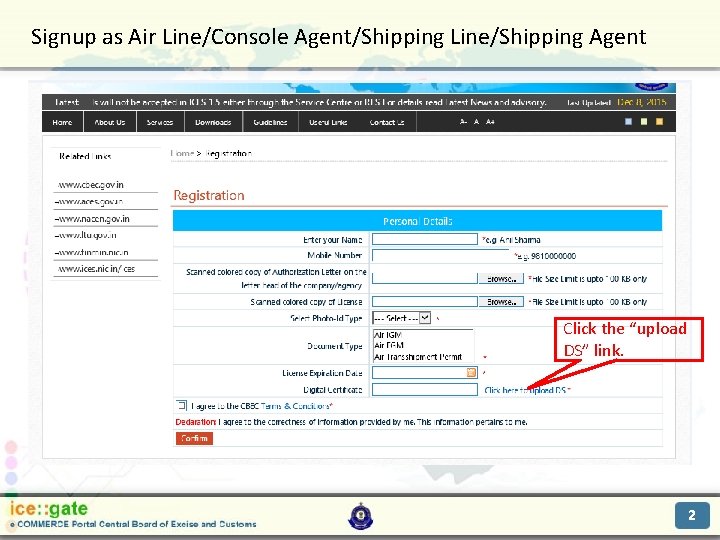This screenshot has width=720, height=540.
Task: Choose the blue theme color square
Action: (629, 122)
